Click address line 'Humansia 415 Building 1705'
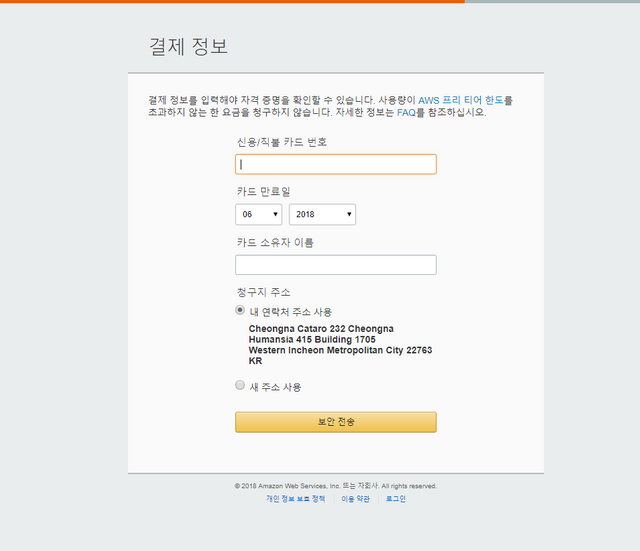Viewport: 640px width, 551px height. 312,340
